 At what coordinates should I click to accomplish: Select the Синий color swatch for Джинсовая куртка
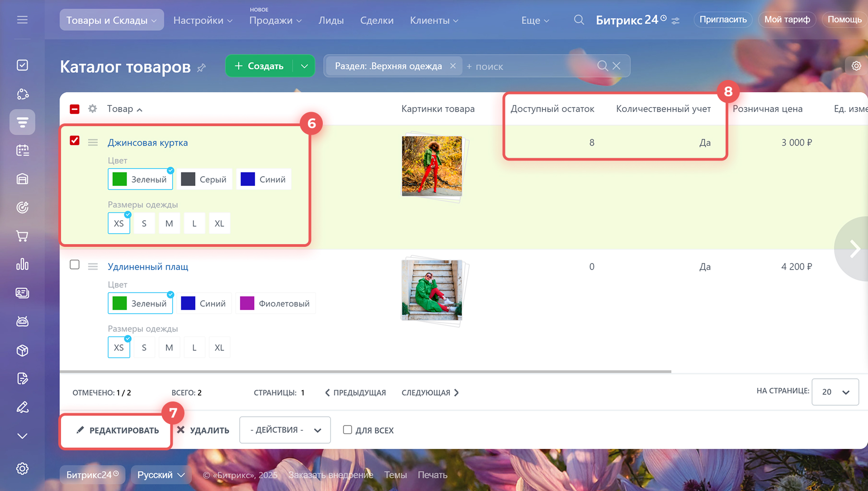click(x=264, y=179)
